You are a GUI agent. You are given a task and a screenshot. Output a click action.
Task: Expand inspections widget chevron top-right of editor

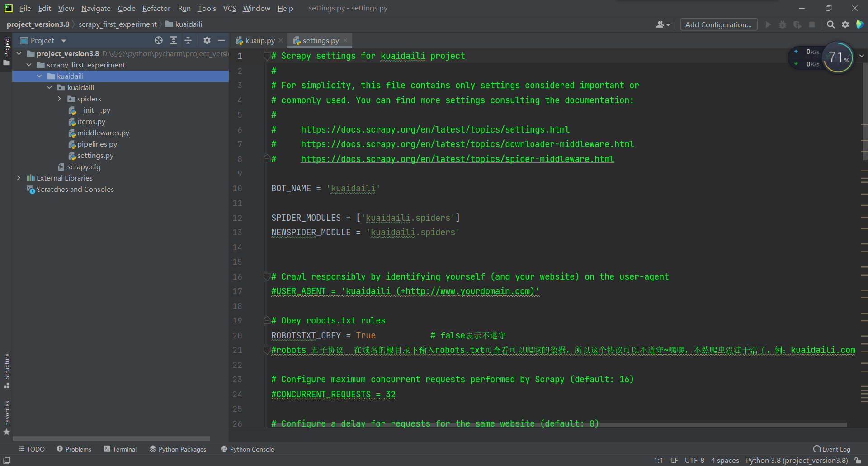pos(862,56)
